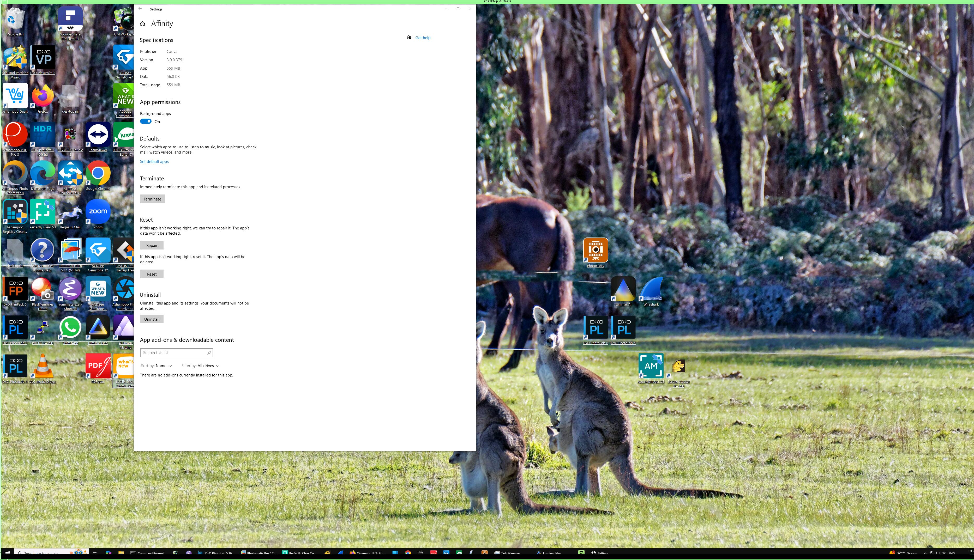
Task: Go back using the Settings back arrow
Action: click(x=140, y=9)
